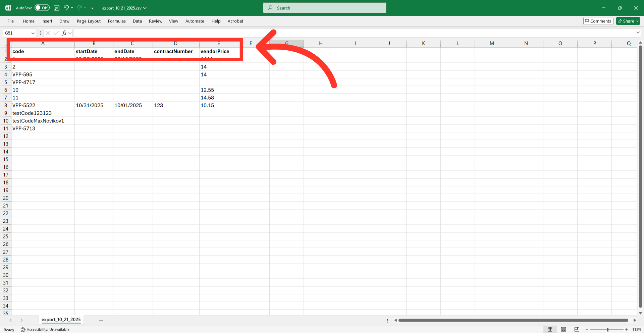Select column P header

(x=594, y=43)
